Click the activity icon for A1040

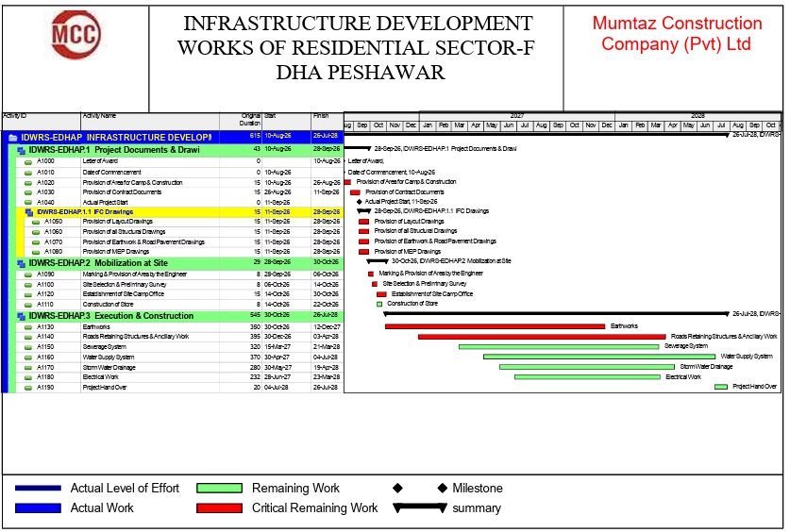(x=28, y=203)
